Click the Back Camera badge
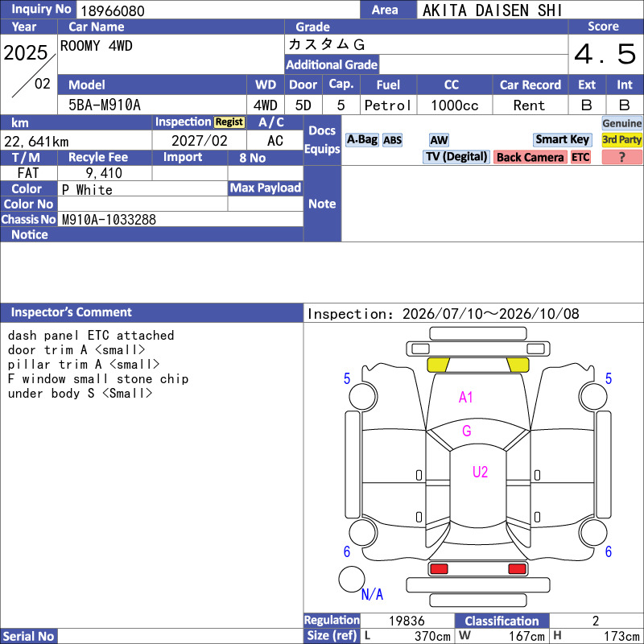Viewport: 644px width, 644px height. click(x=530, y=157)
